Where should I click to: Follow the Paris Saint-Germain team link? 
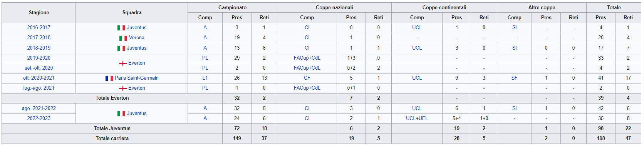[x=137, y=78]
